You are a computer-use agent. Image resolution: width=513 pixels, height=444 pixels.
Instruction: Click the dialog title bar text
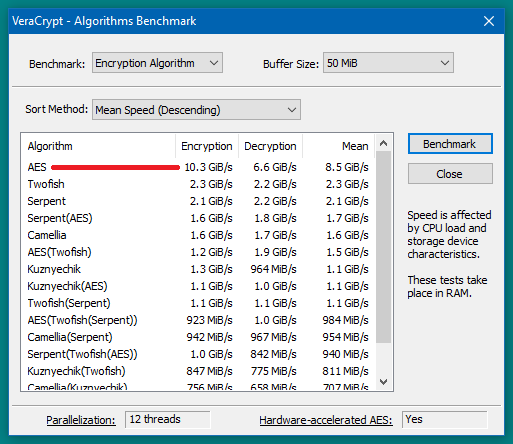click(104, 21)
